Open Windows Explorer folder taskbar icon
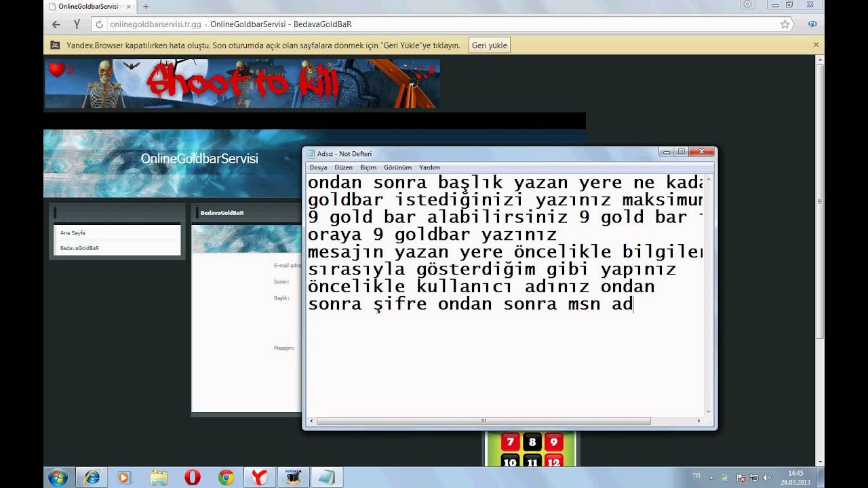Viewport: 868px width, 488px height. (x=159, y=477)
